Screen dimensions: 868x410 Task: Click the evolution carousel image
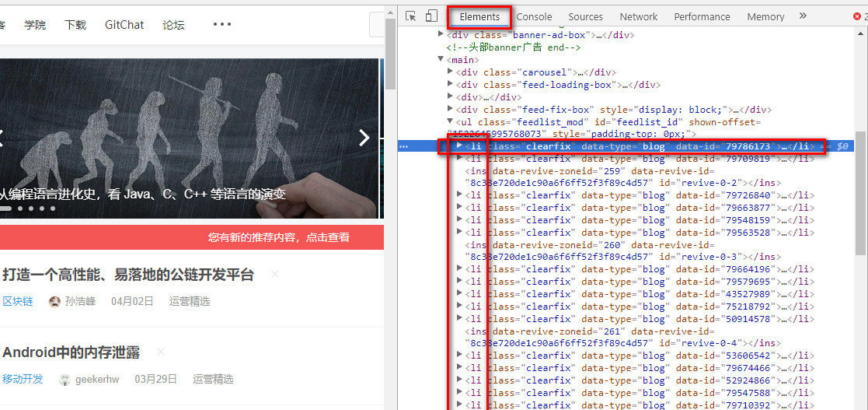pos(189,138)
